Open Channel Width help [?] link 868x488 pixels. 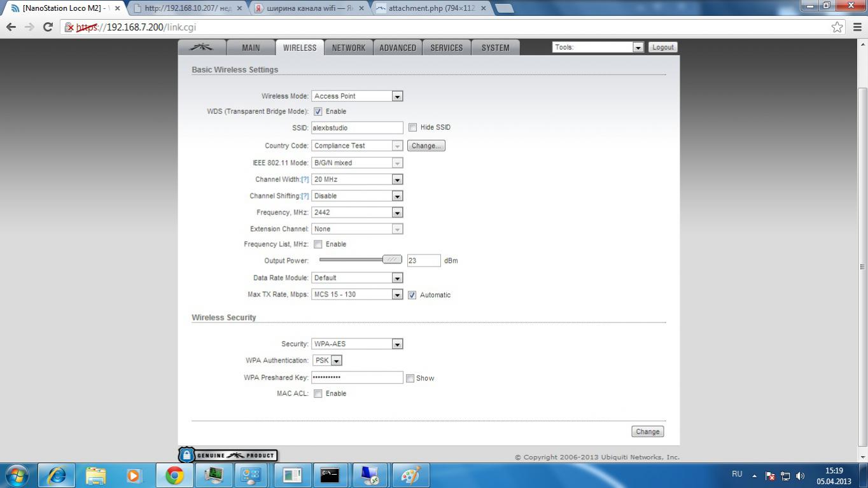[305, 179]
